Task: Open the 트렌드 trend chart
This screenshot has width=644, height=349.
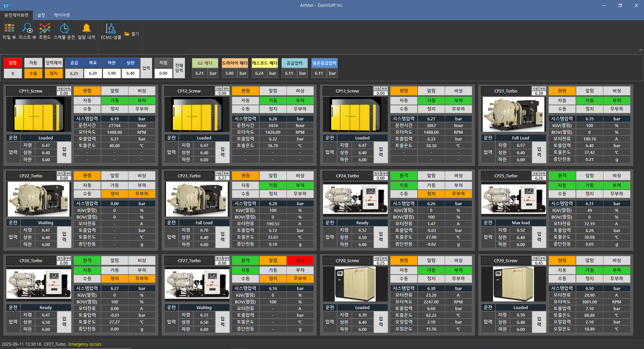Action: (x=45, y=32)
